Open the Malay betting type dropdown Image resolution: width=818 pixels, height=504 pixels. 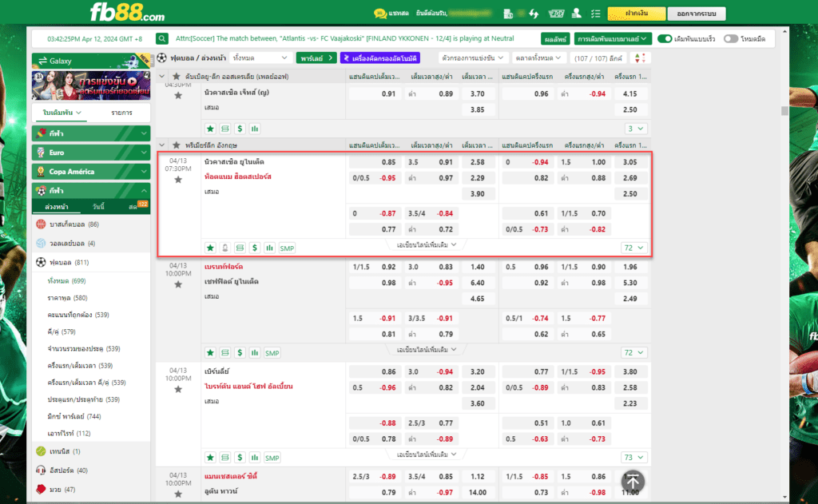click(612, 38)
